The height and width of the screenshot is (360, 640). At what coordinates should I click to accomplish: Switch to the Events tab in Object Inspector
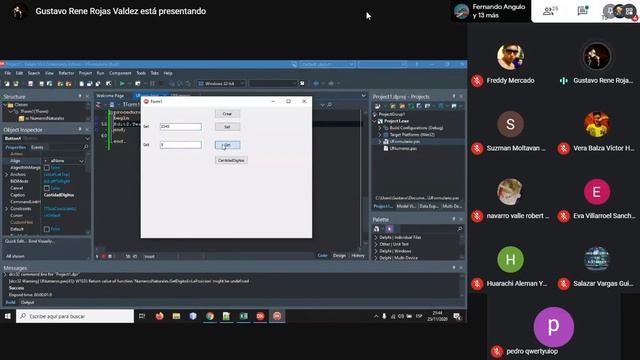(37, 147)
